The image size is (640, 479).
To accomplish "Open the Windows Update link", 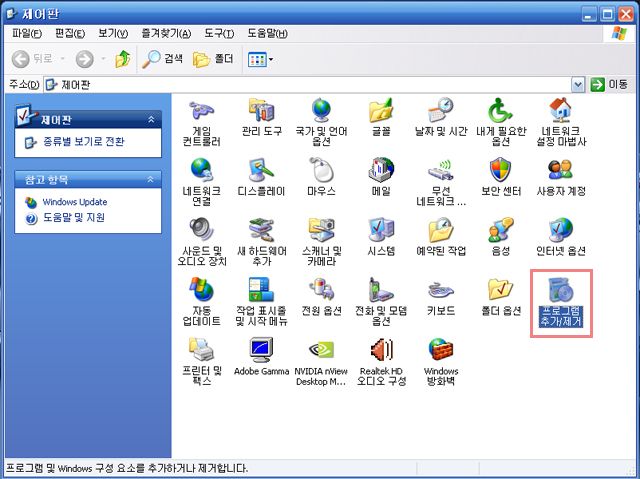I will coord(75,202).
